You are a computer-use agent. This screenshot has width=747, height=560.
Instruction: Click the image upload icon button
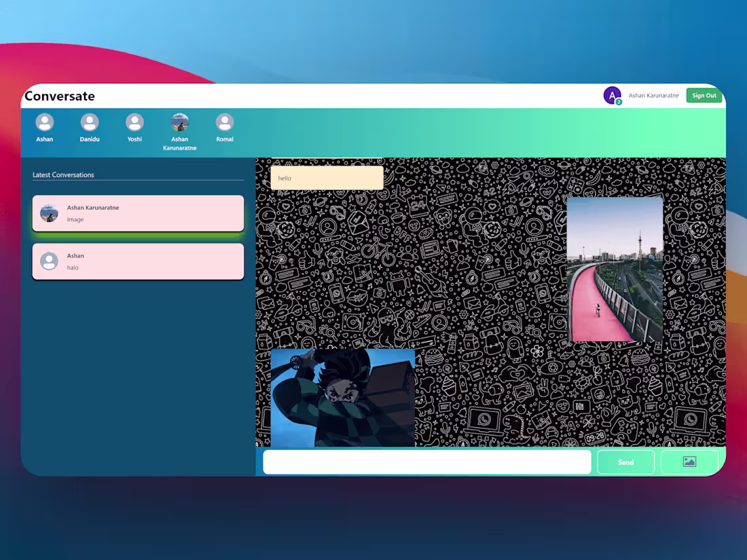689,462
